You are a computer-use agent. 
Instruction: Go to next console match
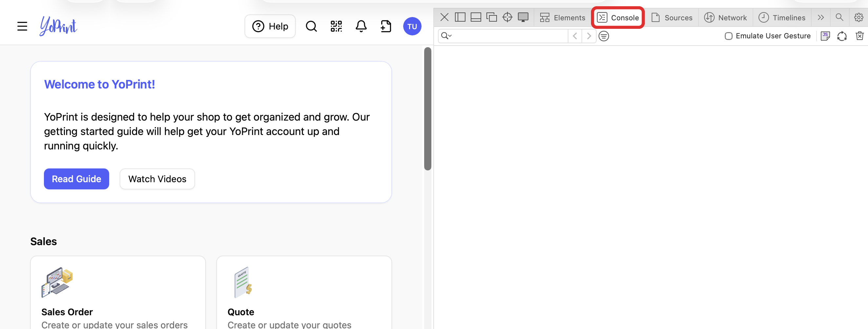(x=589, y=36)
